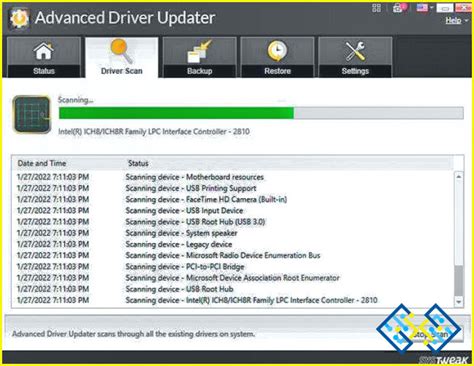Click the Advanced Driver Updater title text
Image resolution: width=474 pixels, height=366 pixels.
(125, 18)
